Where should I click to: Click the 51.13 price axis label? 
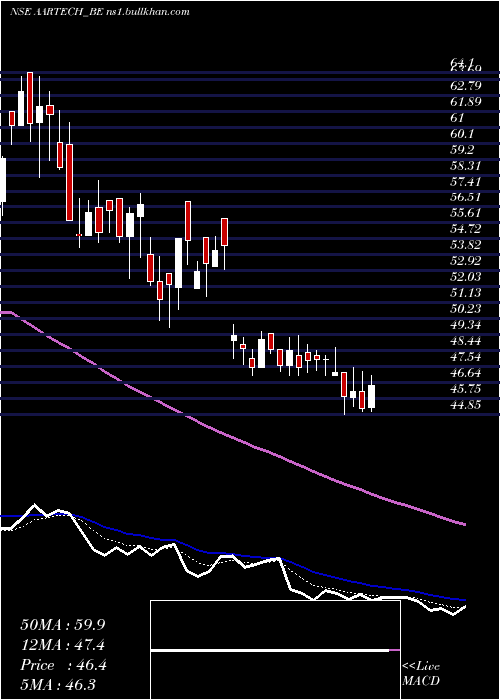point(466,293)
